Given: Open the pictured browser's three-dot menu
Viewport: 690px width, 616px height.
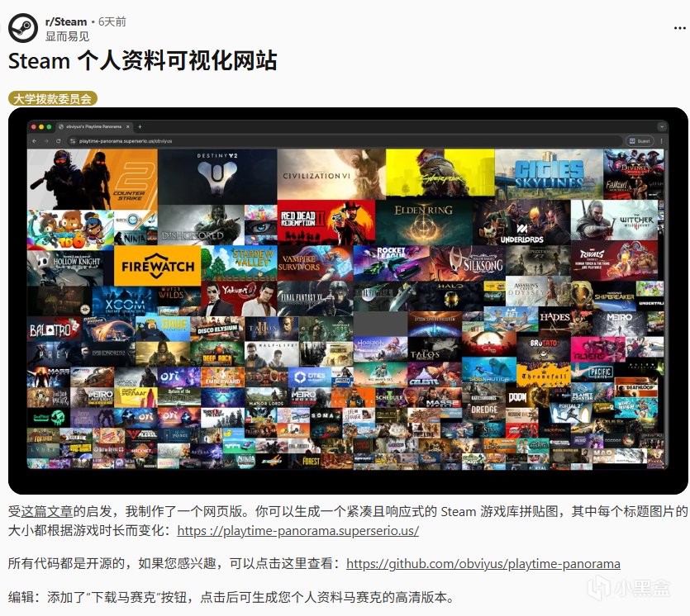Looking at the screenshot, I should (661, 141).
